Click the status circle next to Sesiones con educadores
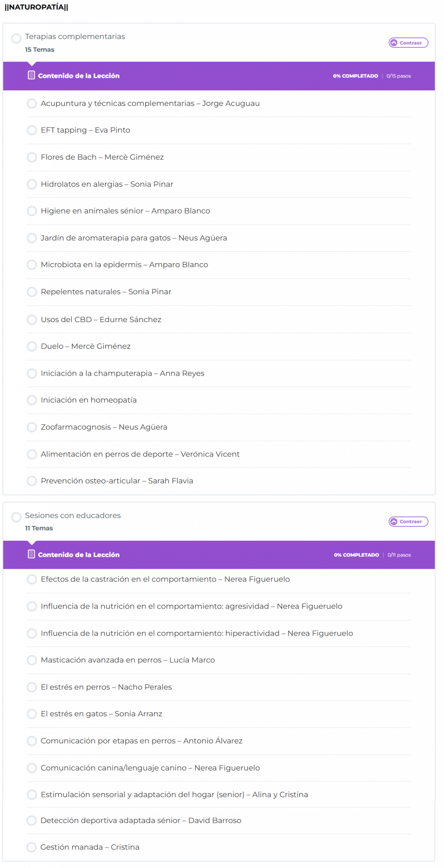 (17, 517)
